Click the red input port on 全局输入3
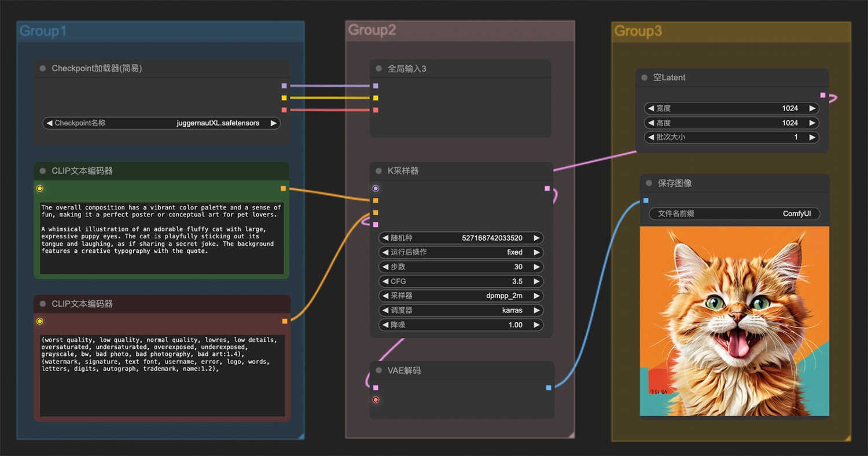 coord(376,110)
